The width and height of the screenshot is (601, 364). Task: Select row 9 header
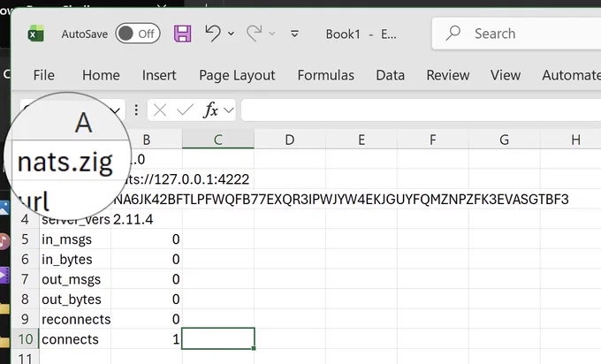click(x=26, y=319)
